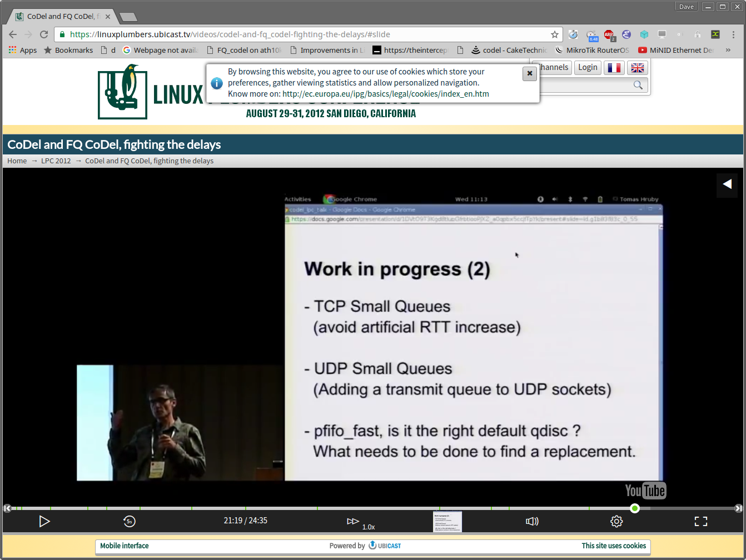Mute the video volume
Screen dimensions: 746x560
pos(532,521)
